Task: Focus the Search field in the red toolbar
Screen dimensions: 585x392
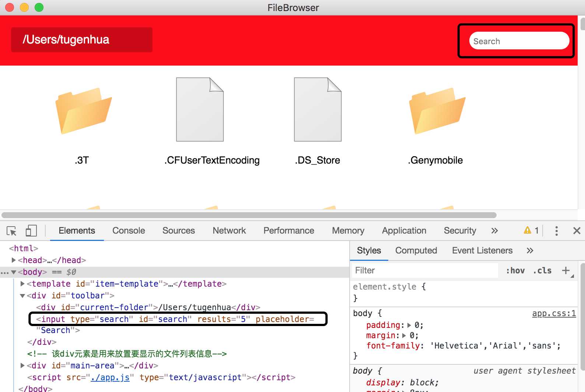Action: tap(519, 41)
